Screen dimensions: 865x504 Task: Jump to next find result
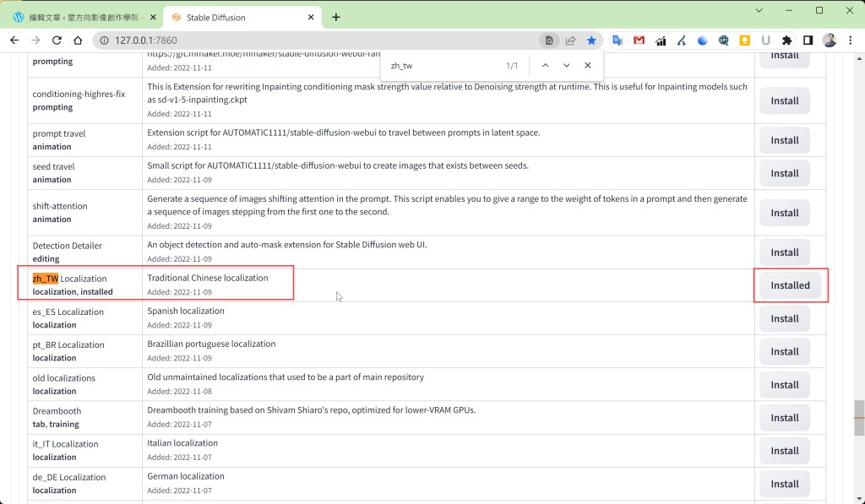566,65
